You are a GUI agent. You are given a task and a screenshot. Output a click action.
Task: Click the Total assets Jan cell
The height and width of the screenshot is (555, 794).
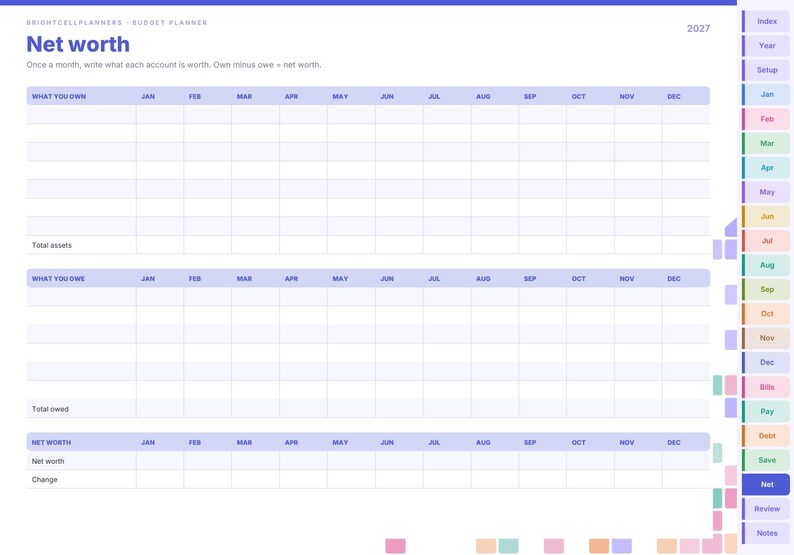tap(160, 245)
